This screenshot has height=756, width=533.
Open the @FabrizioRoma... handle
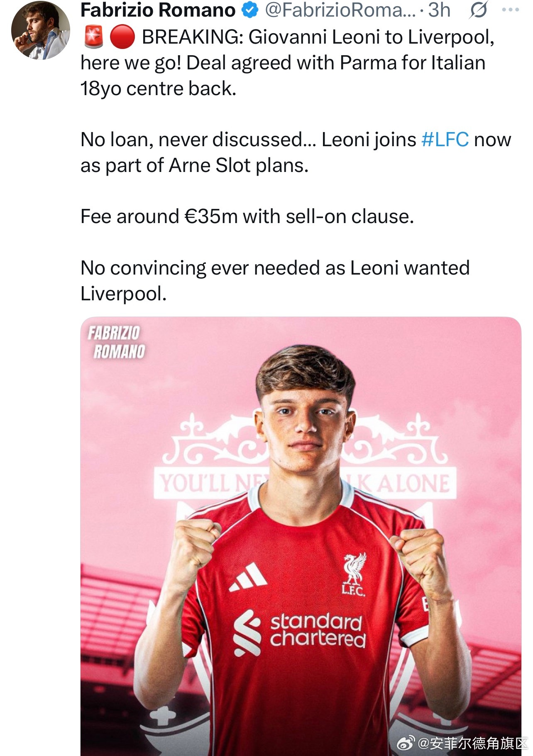340,10
